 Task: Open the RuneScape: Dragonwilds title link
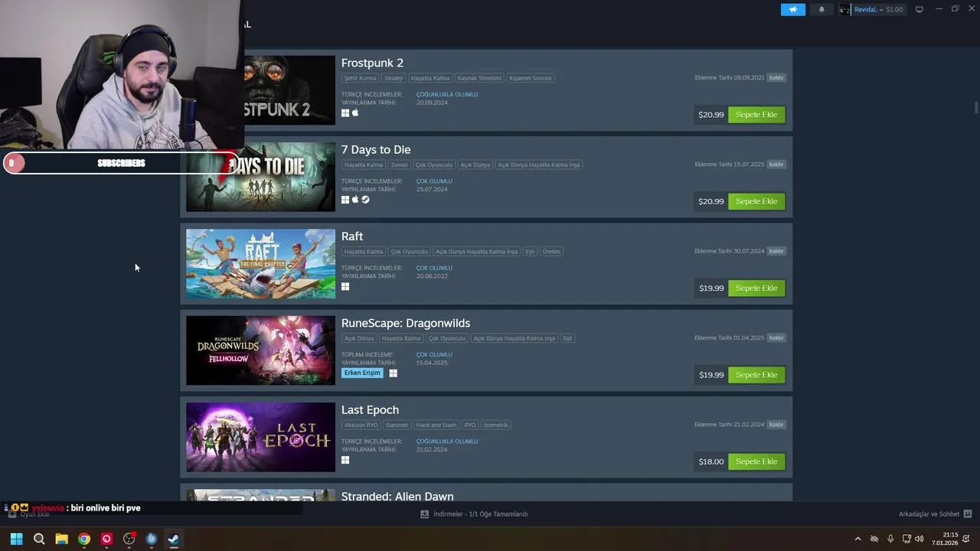(x=406, y=323)
